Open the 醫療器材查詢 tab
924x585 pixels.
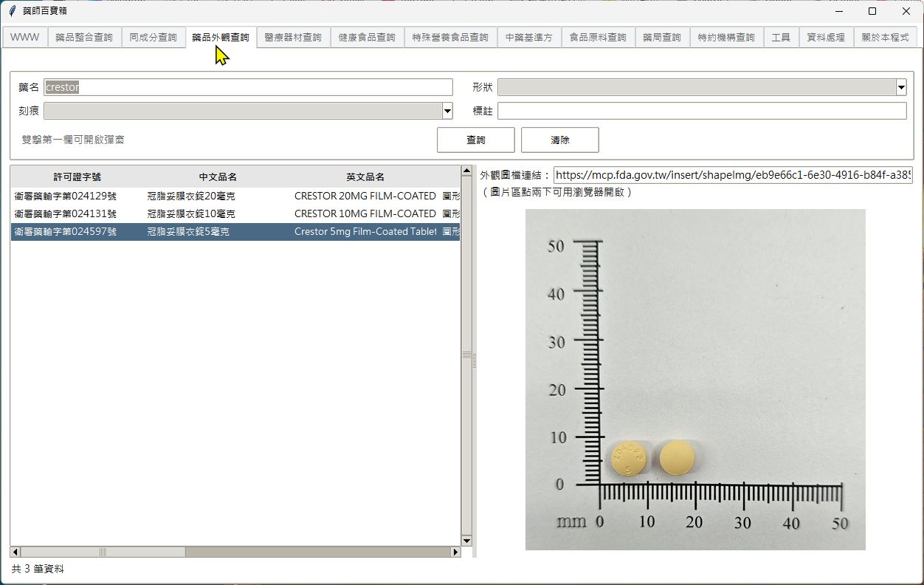click(x=293, y=38)
